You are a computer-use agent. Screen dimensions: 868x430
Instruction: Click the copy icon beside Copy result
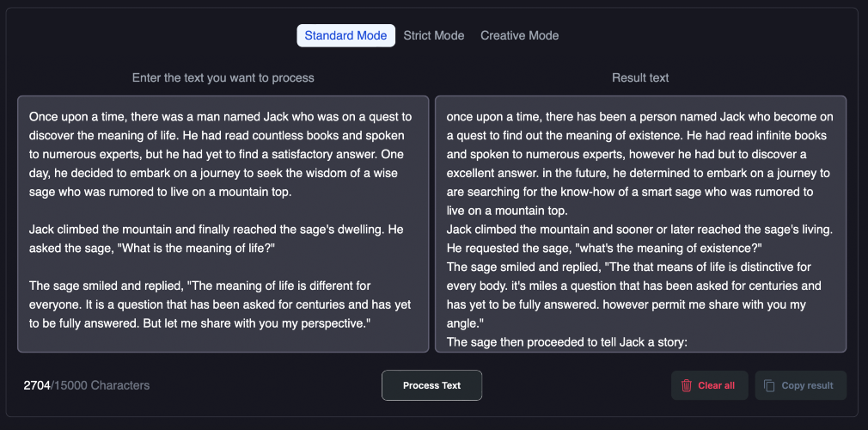tap(769, 385)
